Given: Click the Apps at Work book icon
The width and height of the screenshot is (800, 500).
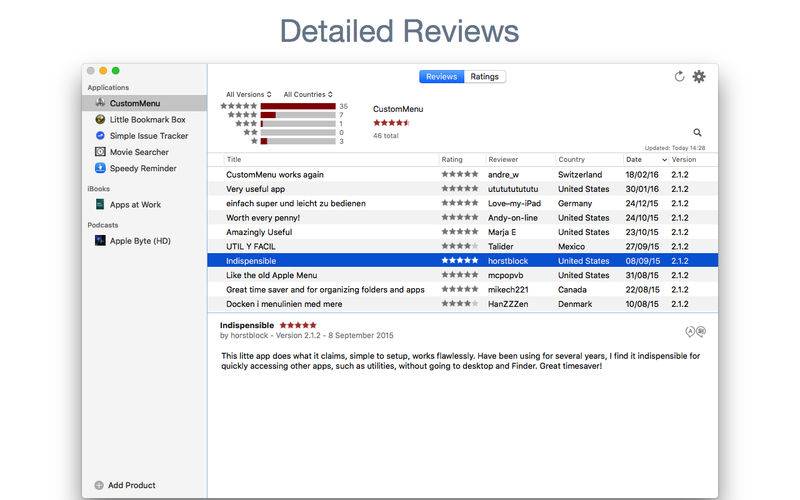Looking at the screenshot, I should 100,204.
